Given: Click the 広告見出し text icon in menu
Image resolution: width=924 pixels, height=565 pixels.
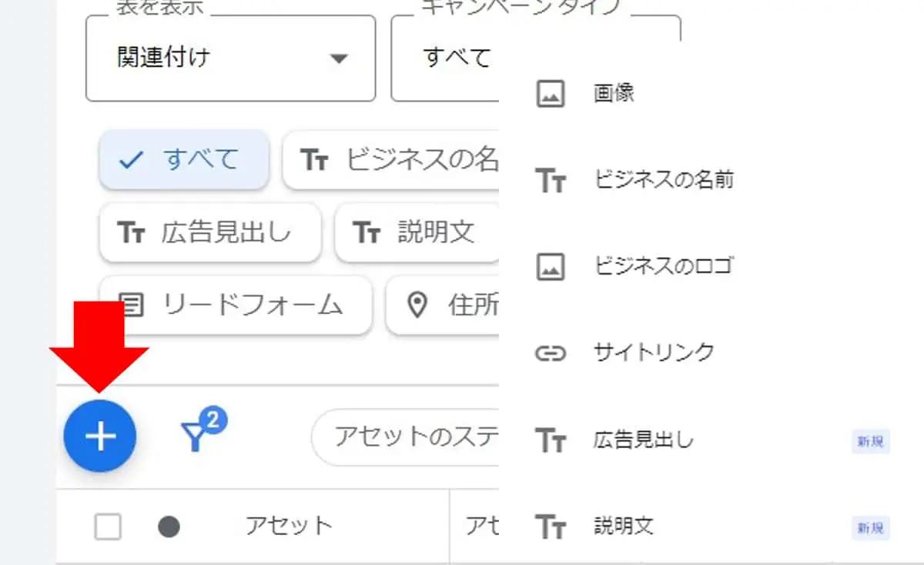Looking at the screenshot, I should 551,441.
